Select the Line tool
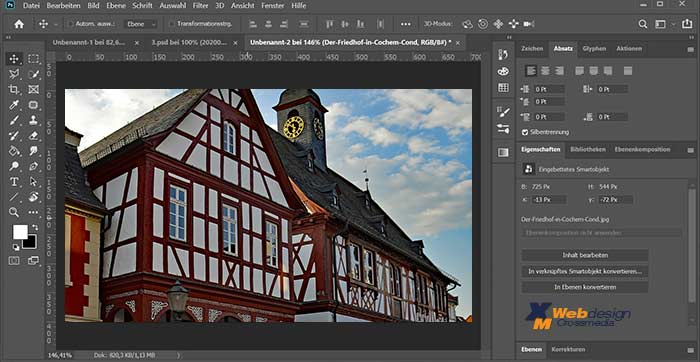 click(14, 197)
